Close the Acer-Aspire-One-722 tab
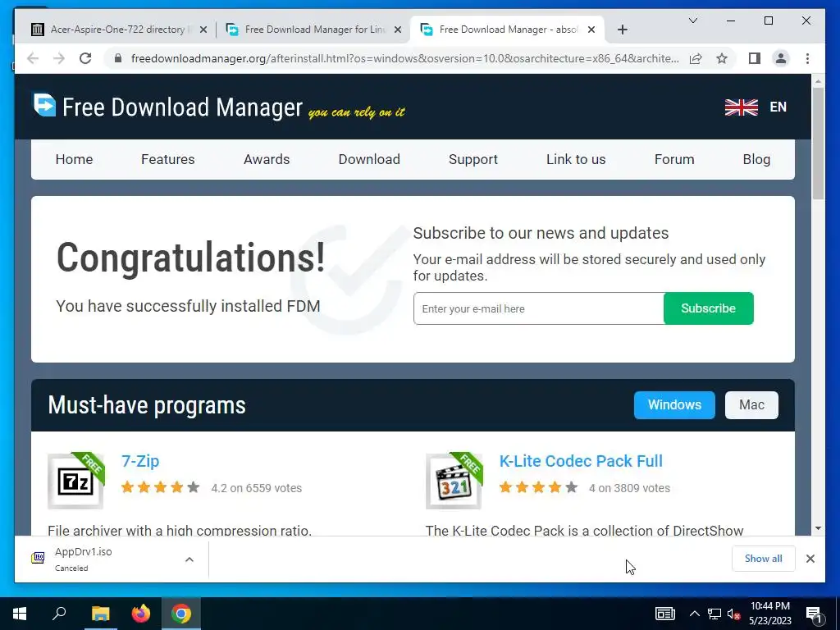840x630 pixels. 203,30
